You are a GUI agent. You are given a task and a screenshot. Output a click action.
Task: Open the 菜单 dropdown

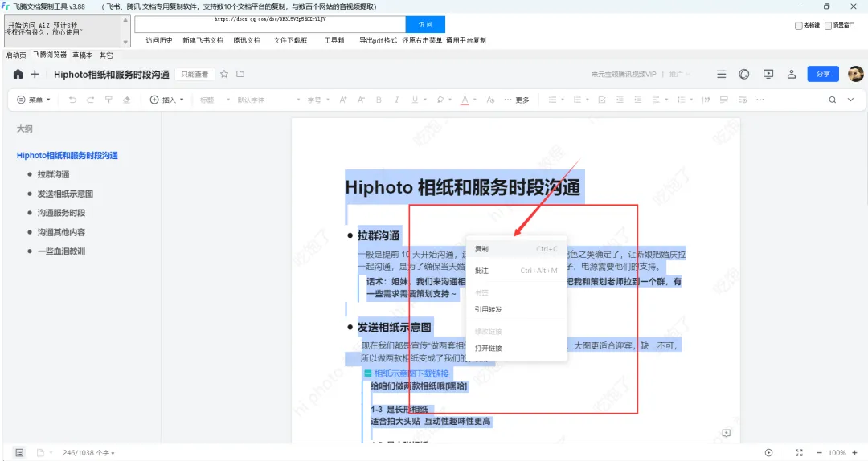pos(34,100)
